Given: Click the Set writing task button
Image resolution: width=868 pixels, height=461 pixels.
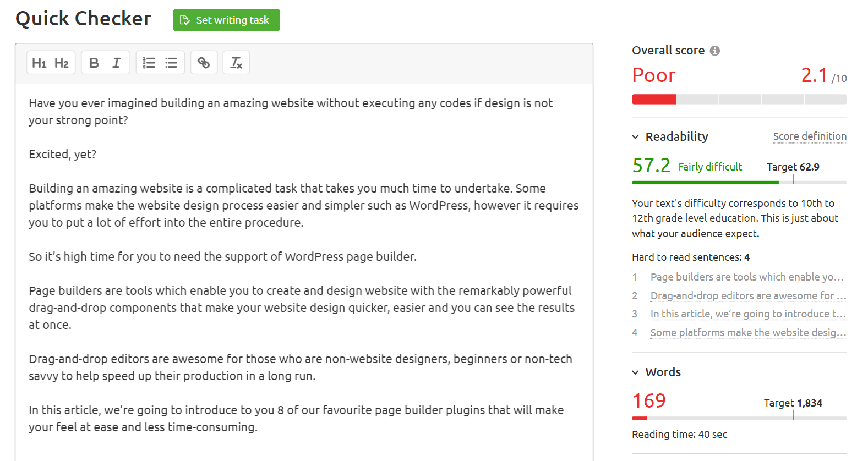Looking at the screenshot, I should pyautogui.click(x=226, y=20).
